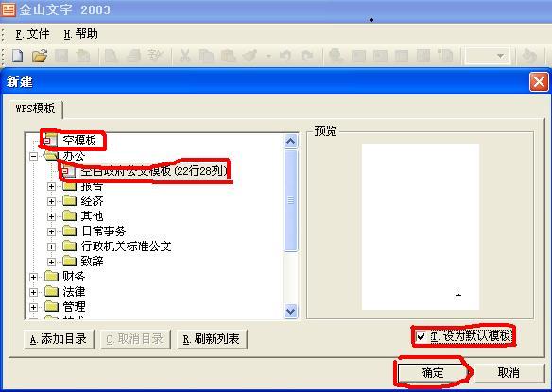Confirm with the 确定 button
Image resolution: width=552 pixels, height=392 pixels.
pyautogui.click(x=433, y=373)
